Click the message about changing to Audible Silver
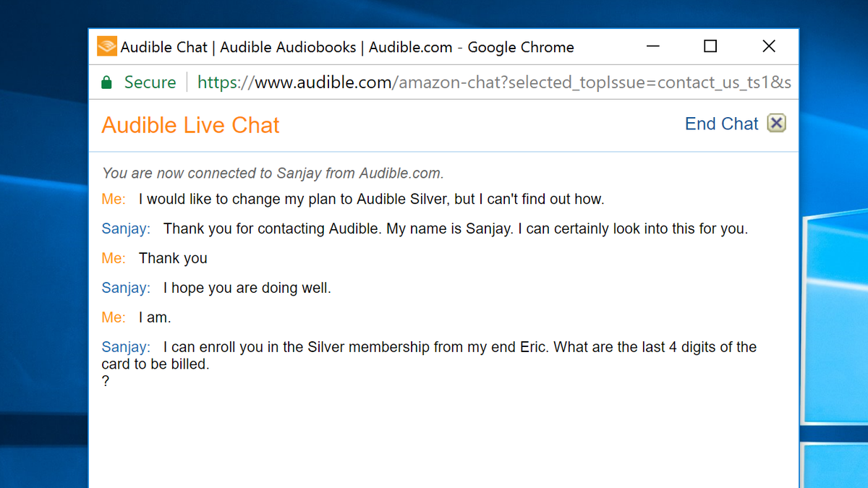Screen dimensions: 868x488 pos(371,199)
